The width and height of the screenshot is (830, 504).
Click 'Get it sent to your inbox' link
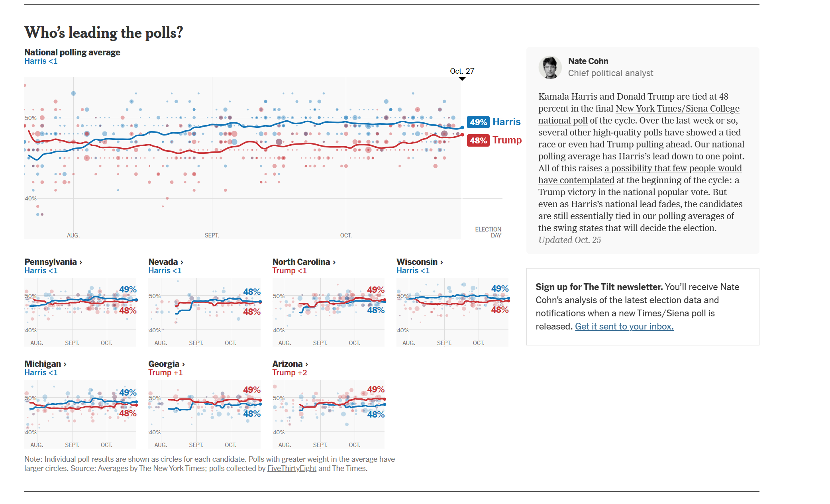[x=624, y=326]
